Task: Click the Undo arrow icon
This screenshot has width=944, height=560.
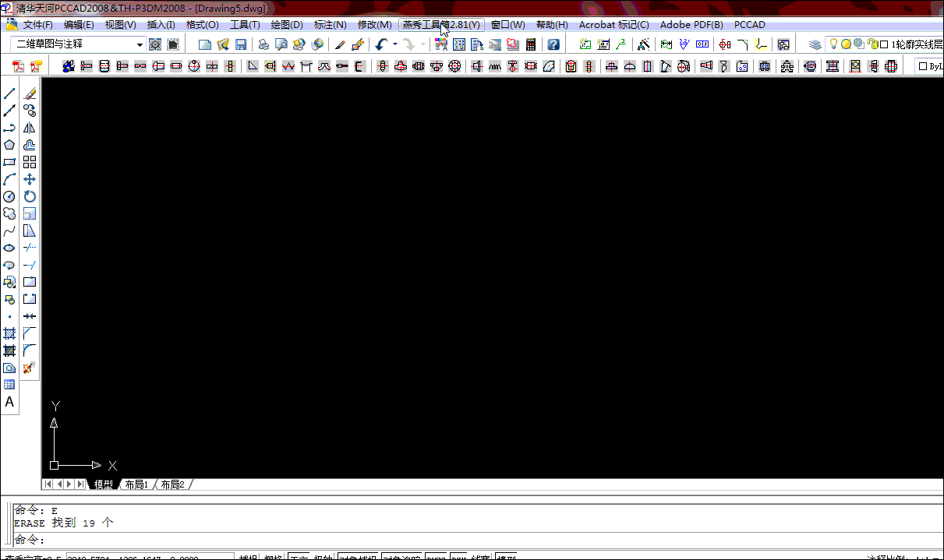Action: click(x=380, y=44)
